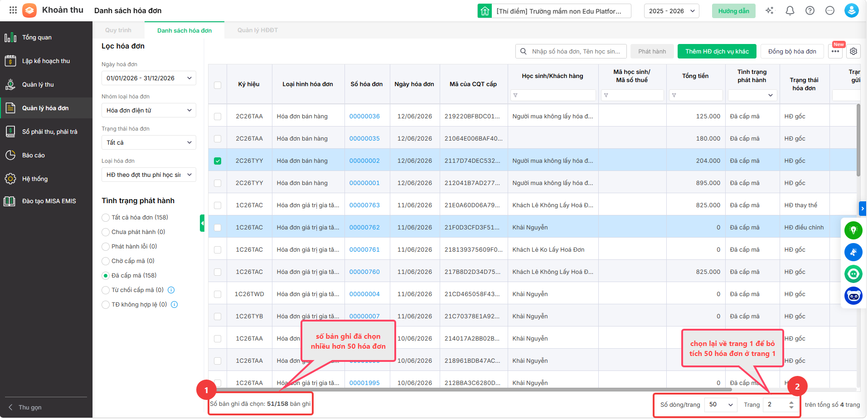Screen dimensions: 868x419
Task: Expand the blue right-side panel arrow
Action: pyautogui.click(x=862, y=209)
